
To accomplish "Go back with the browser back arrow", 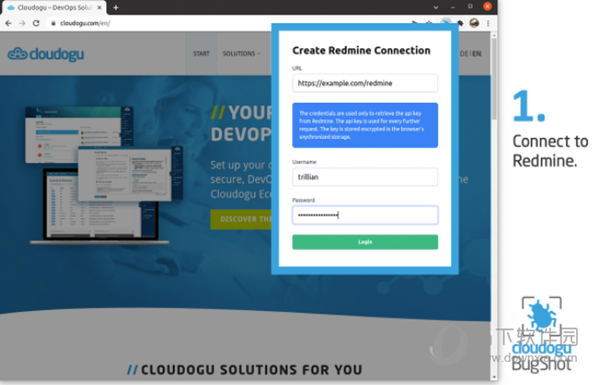I will coord(8,23).
